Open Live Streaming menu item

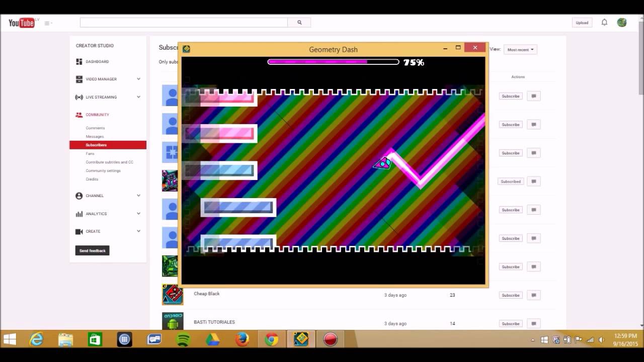(x=101, y=97)
